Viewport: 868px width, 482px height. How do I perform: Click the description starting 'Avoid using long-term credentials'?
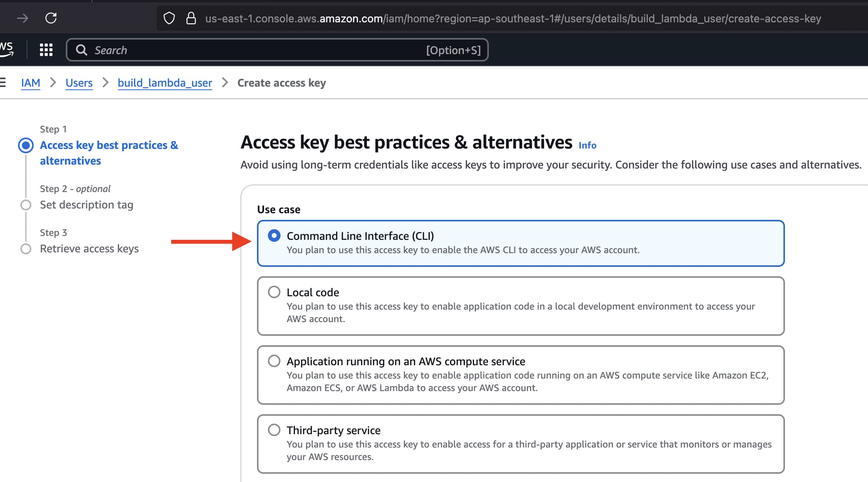coord(551,165)
